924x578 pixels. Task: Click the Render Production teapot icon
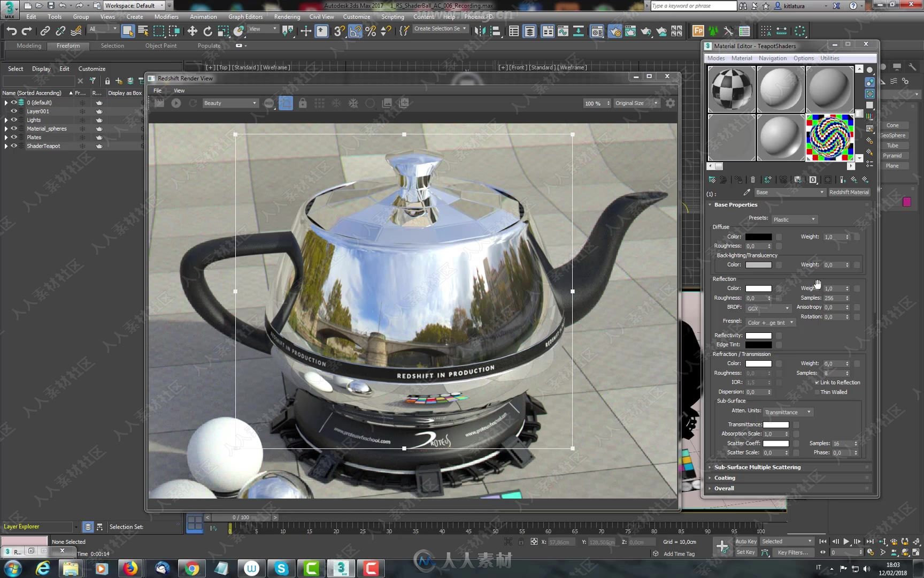[x=646, y=31]
